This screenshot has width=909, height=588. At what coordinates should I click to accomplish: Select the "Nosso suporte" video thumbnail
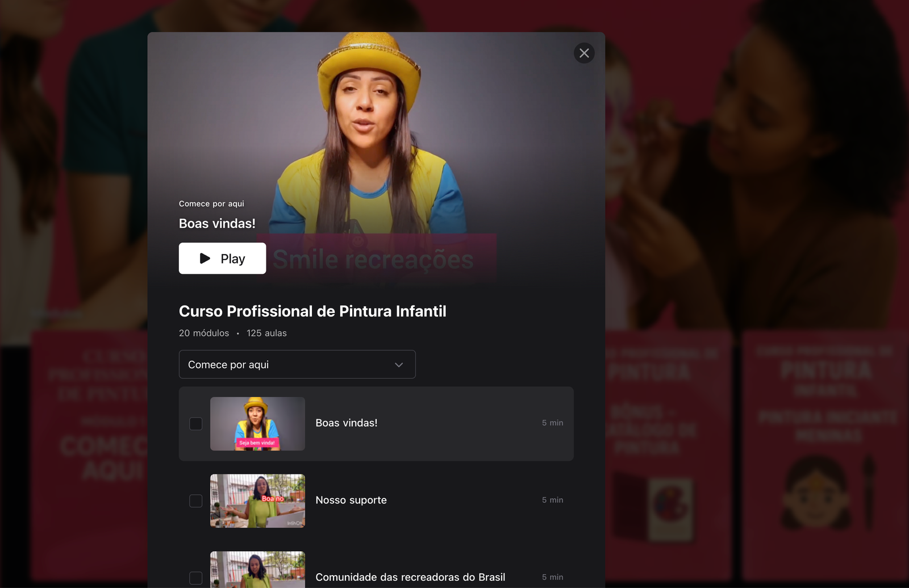[x=257, y=501]
